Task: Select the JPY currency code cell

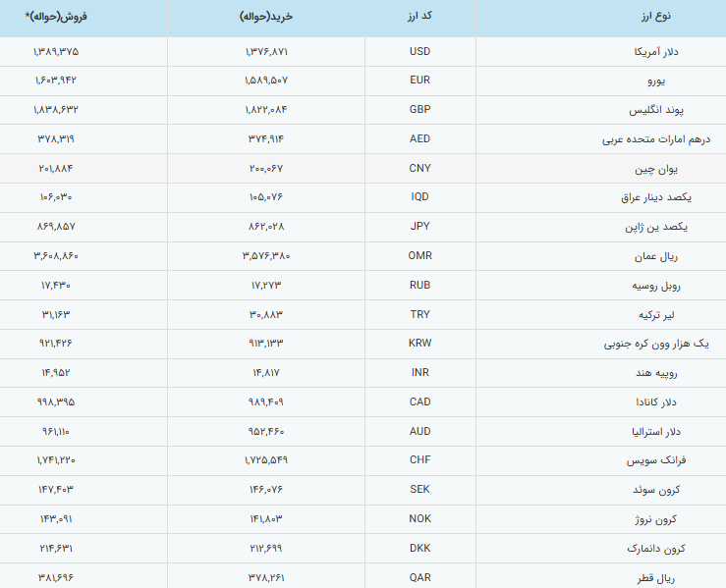Action: pyautogui.click(x=419, y=226)
